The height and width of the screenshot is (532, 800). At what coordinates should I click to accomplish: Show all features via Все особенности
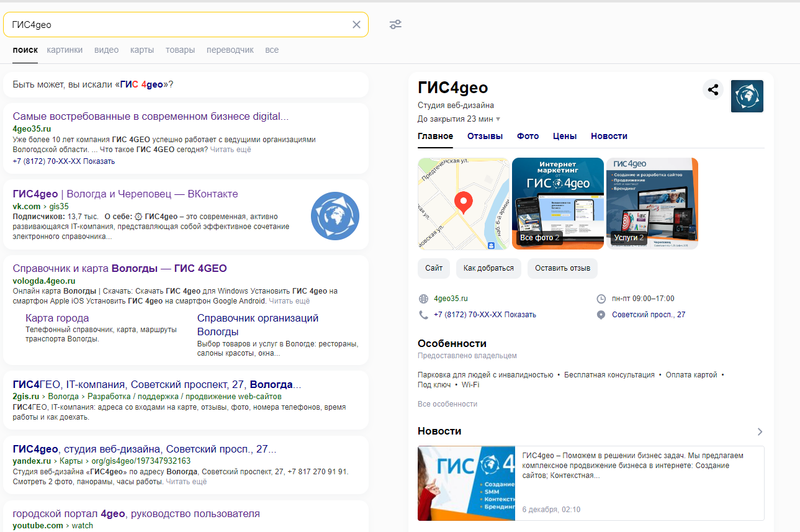447,404
